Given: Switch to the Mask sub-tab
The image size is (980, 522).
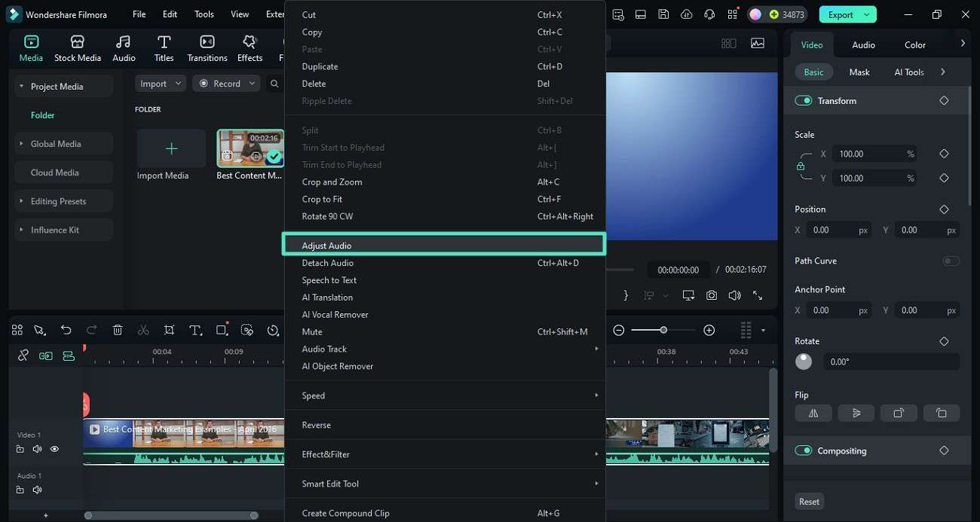Looking at the screenshot, I should [x=859, y=72].
